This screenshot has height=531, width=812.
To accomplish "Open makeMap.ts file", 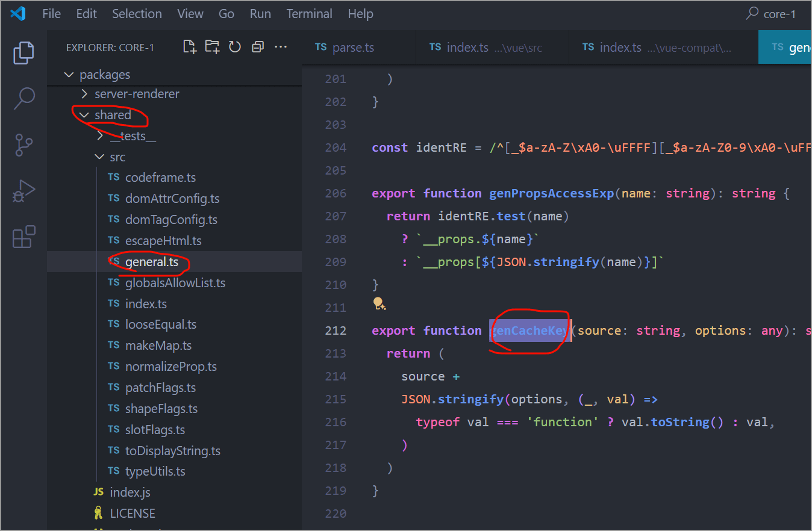I will [158, 346].
